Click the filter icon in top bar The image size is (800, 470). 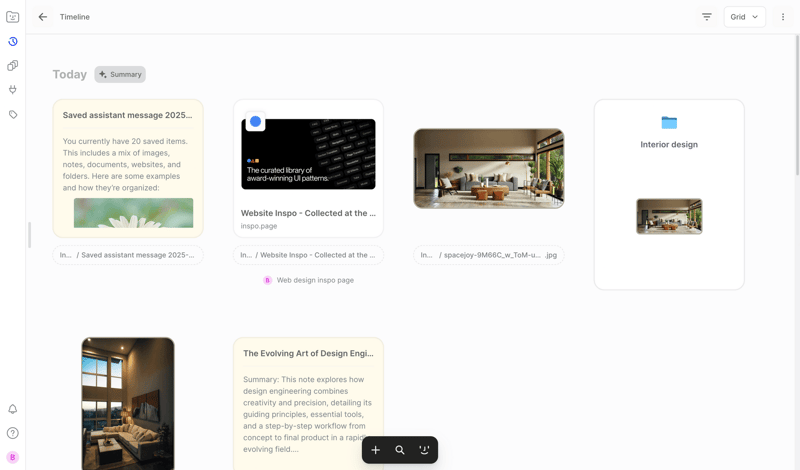point(707,17)
